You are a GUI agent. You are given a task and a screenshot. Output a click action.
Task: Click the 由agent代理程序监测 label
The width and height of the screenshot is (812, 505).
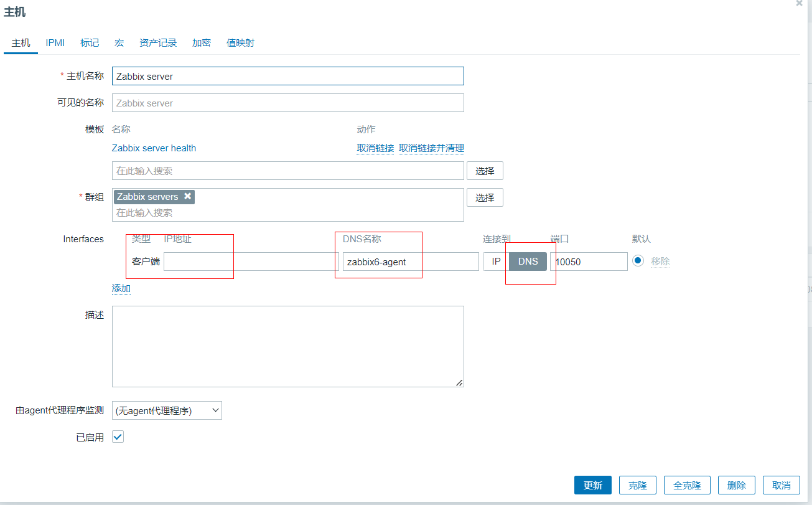click(x=60, y=410)
